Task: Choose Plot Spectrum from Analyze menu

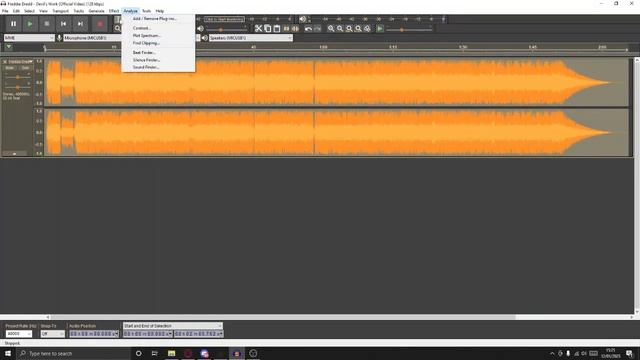Action: click(x=158, y=36)
